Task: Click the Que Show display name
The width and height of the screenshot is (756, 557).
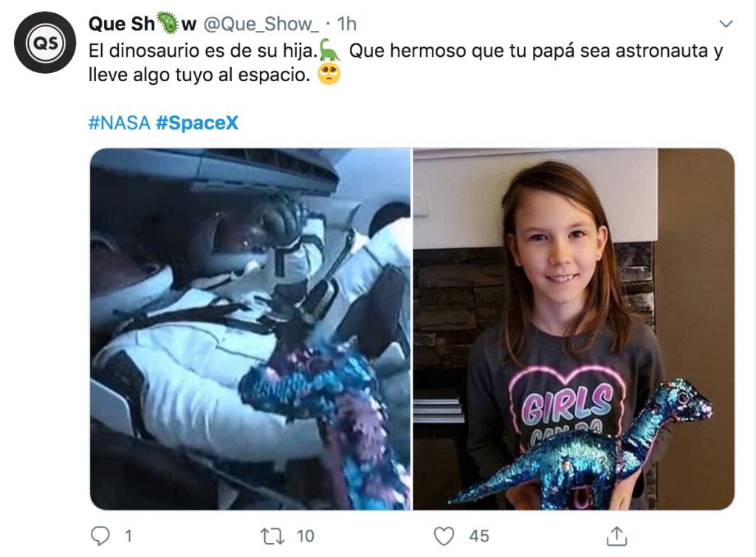Action: click(x=142, y=24)
